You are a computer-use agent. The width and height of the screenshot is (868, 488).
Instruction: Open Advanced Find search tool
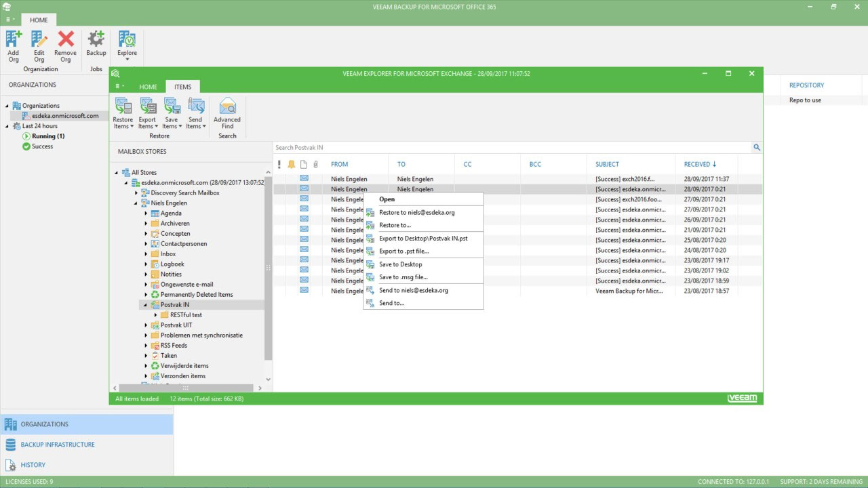pyautogui.click(x=227, y=113)
